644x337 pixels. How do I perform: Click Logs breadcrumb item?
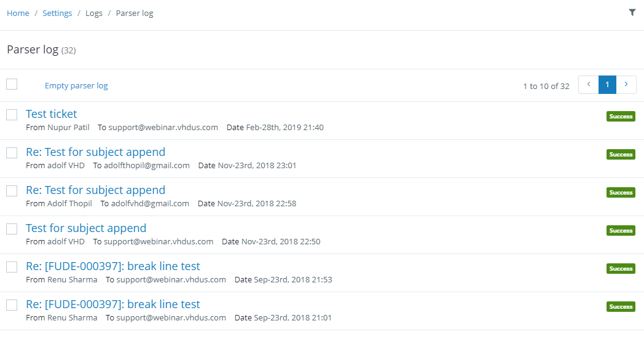tap(93, 13)
